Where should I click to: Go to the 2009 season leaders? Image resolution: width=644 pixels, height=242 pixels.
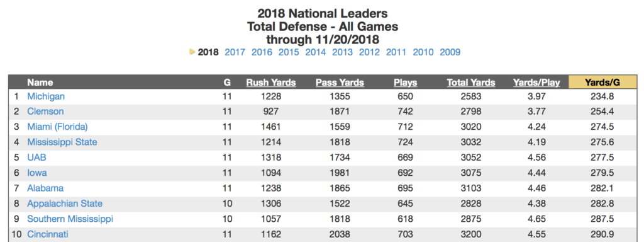tap(450, 52)
